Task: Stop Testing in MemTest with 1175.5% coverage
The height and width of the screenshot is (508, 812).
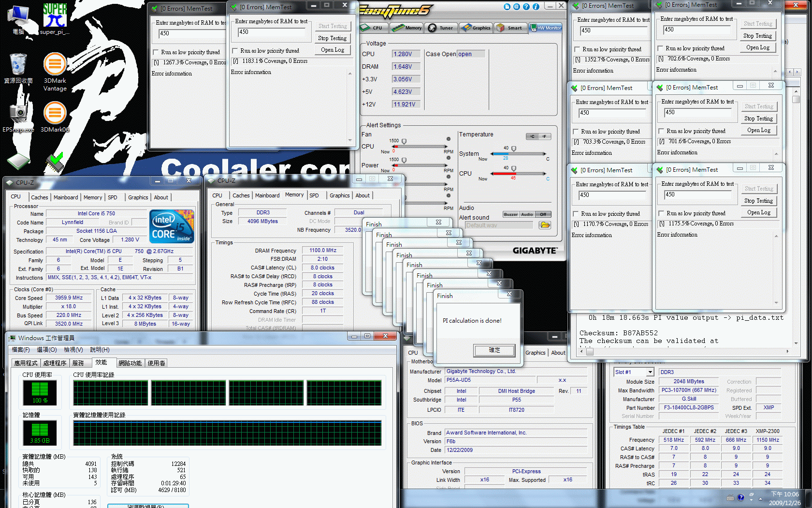Action: (x=759, y=201)
